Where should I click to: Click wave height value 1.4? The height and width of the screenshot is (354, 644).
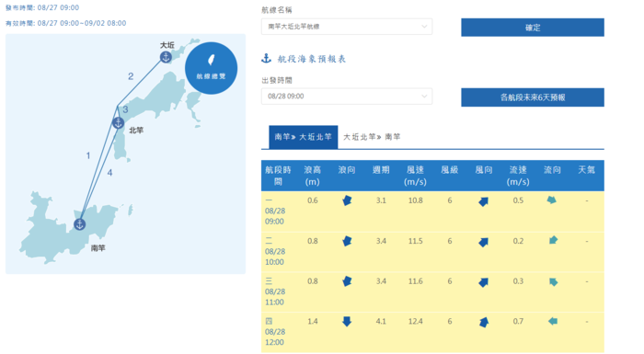[313, 321]
